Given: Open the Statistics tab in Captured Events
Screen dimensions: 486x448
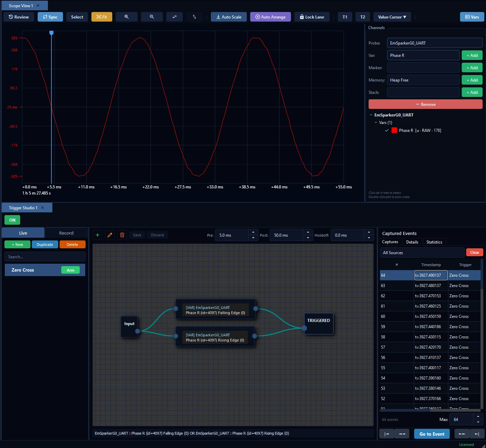Looking at the screenshot, I should pyautogui.click(x=434, y=242).
